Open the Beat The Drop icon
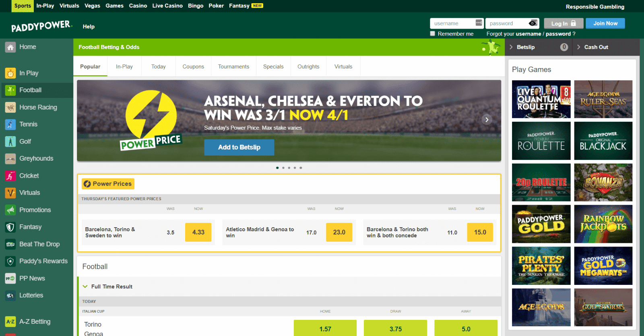This screenshot has width=644, height=336. (10, 244)
